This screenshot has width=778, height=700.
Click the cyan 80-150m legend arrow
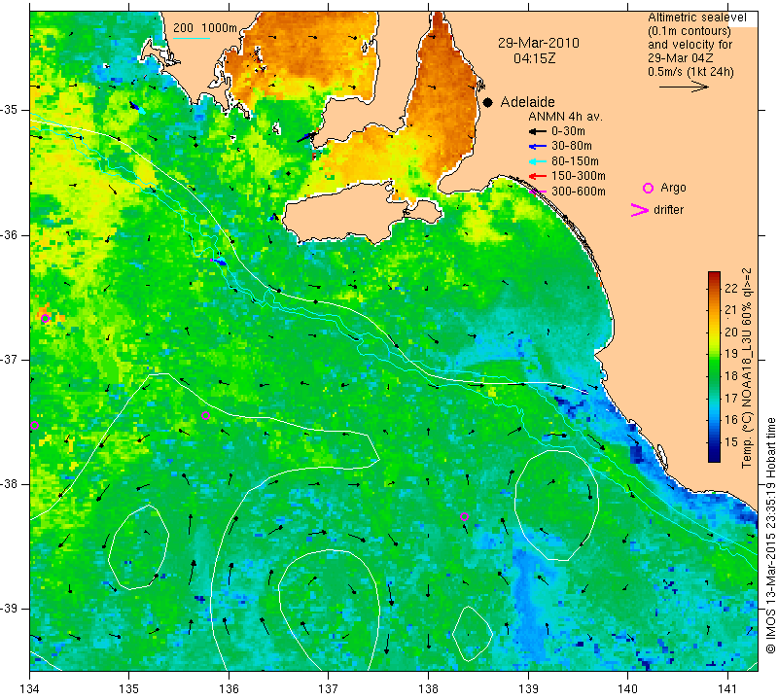click(x=537, y=161)
